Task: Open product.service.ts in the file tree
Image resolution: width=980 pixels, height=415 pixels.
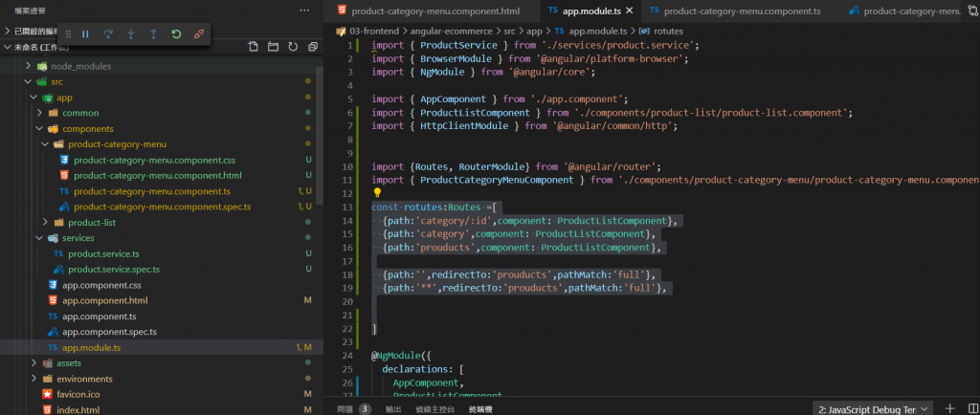Action: 103,253
